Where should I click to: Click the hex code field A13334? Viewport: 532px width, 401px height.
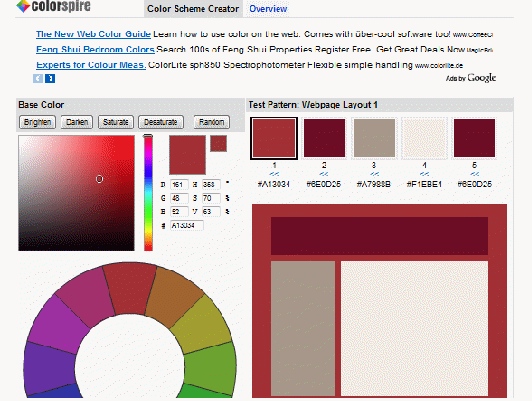[187, 226]
